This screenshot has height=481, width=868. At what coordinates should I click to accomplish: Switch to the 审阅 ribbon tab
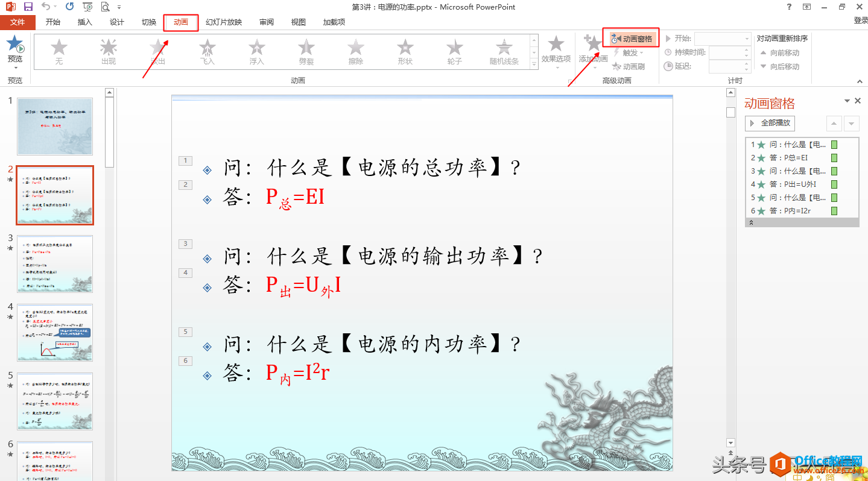(267, 22)
